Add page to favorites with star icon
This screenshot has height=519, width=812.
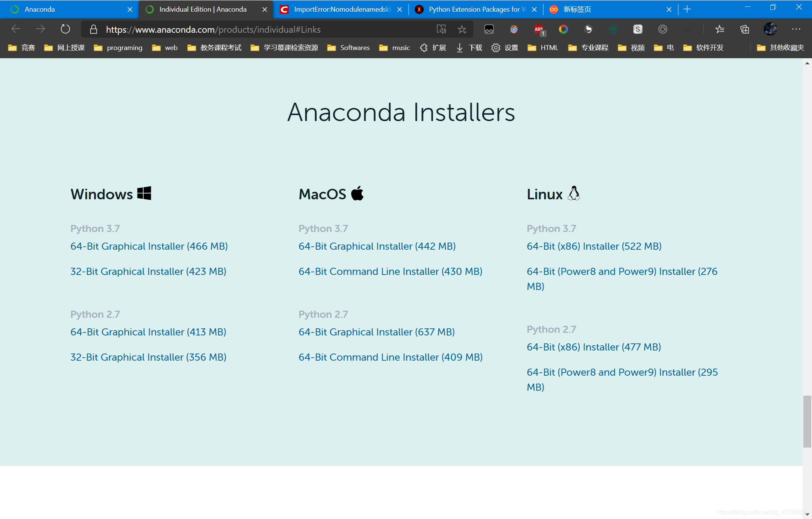(x=462, y=29)
